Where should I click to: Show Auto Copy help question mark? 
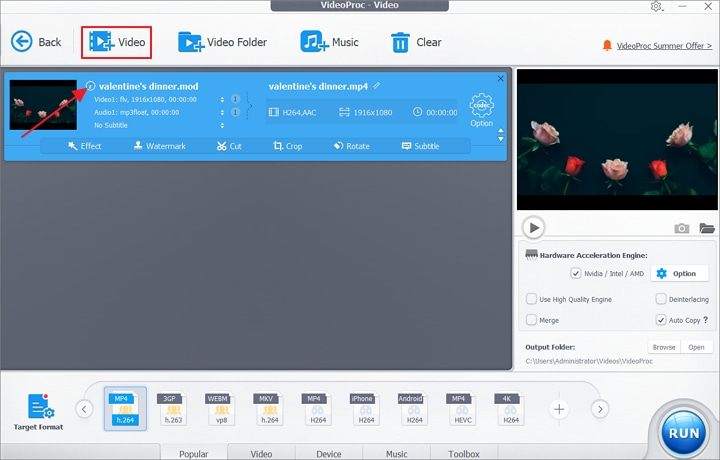tap(706, 320)
